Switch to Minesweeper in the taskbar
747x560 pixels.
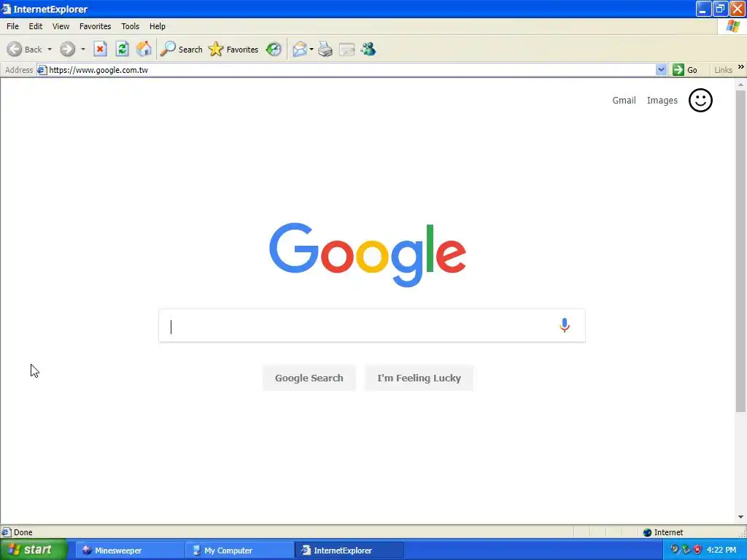point(130,551)
